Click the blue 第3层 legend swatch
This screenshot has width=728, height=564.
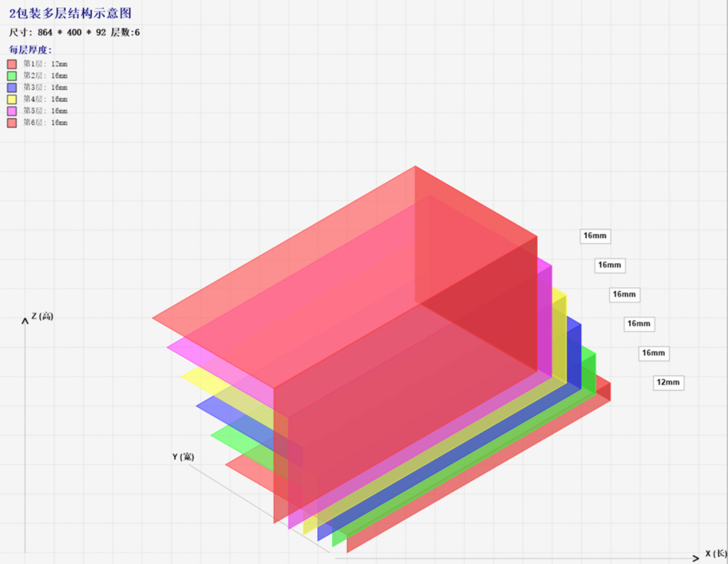[12, 88]
